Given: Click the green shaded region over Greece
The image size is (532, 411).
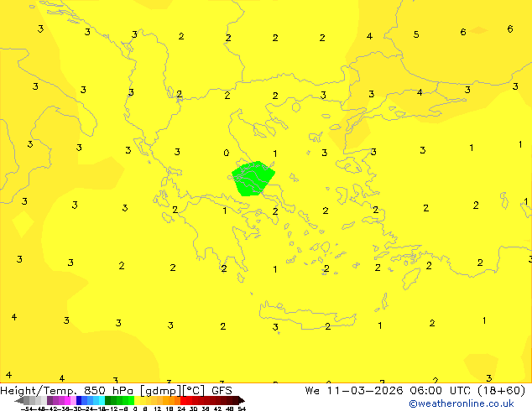Looking at the screenshot, I should pyautogui.click(x=252, y=179).
